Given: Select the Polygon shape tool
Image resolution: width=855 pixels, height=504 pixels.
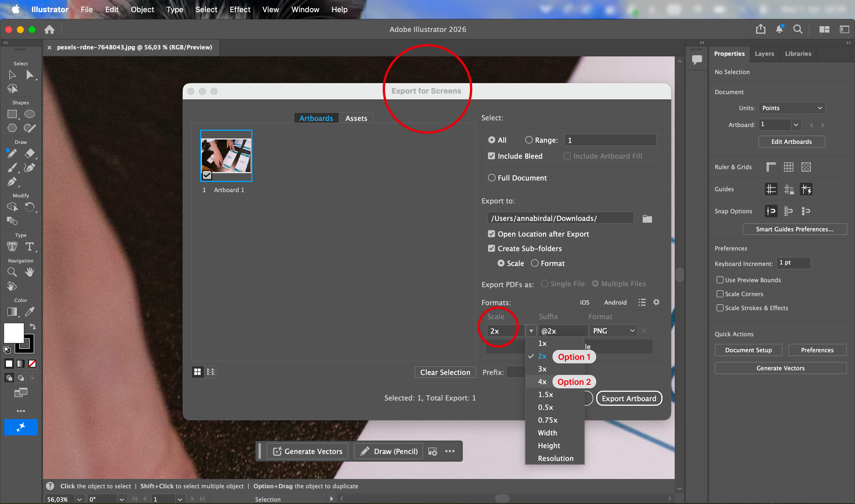Looking at the screenshot, I should 12,128.
